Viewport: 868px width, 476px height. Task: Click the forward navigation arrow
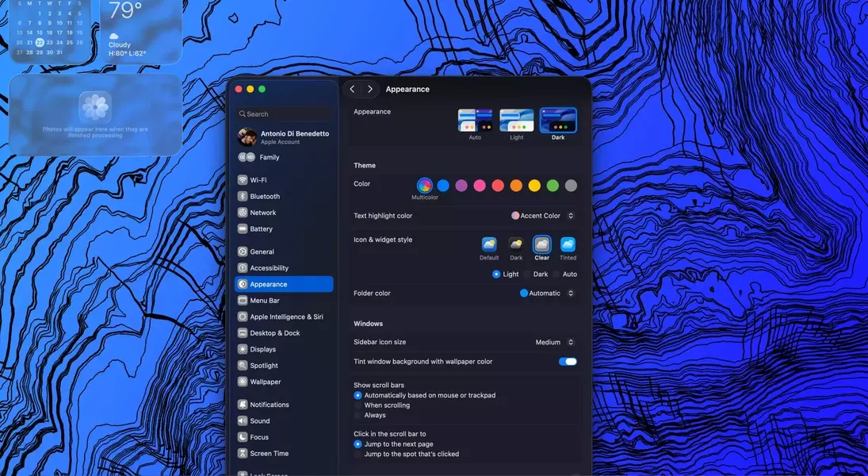coord(369,90)
